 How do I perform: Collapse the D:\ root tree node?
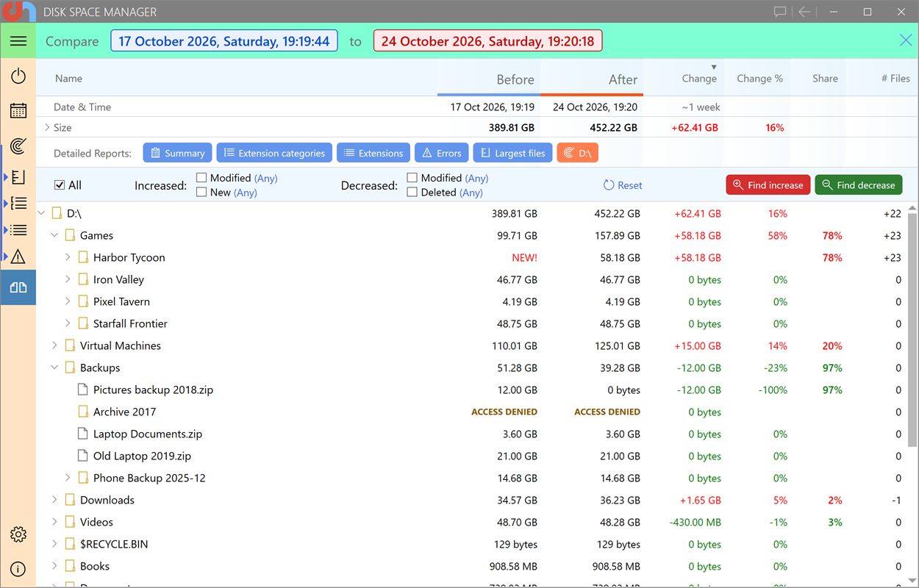tap(41, 213)
